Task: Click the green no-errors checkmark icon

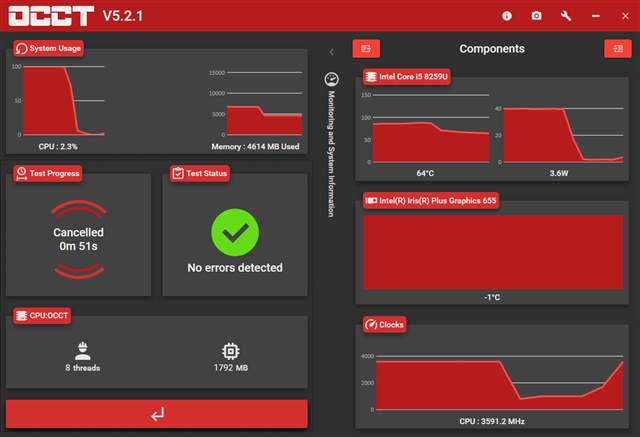Action: click(x=235, y=233)
